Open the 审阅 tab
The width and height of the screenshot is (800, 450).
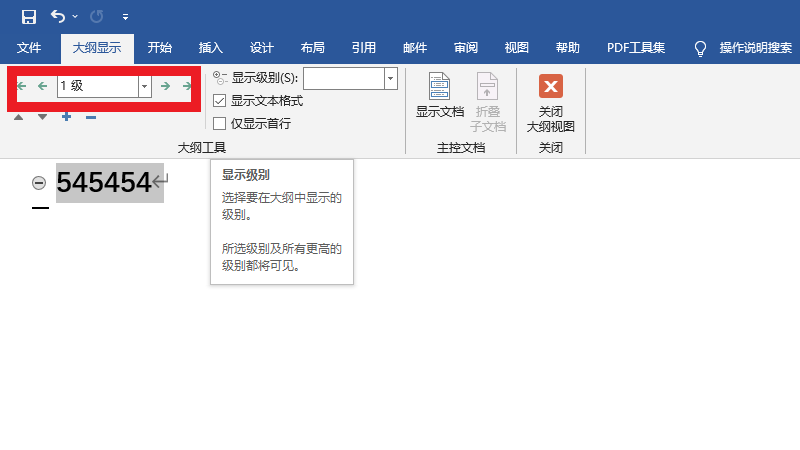pos(466,48)
